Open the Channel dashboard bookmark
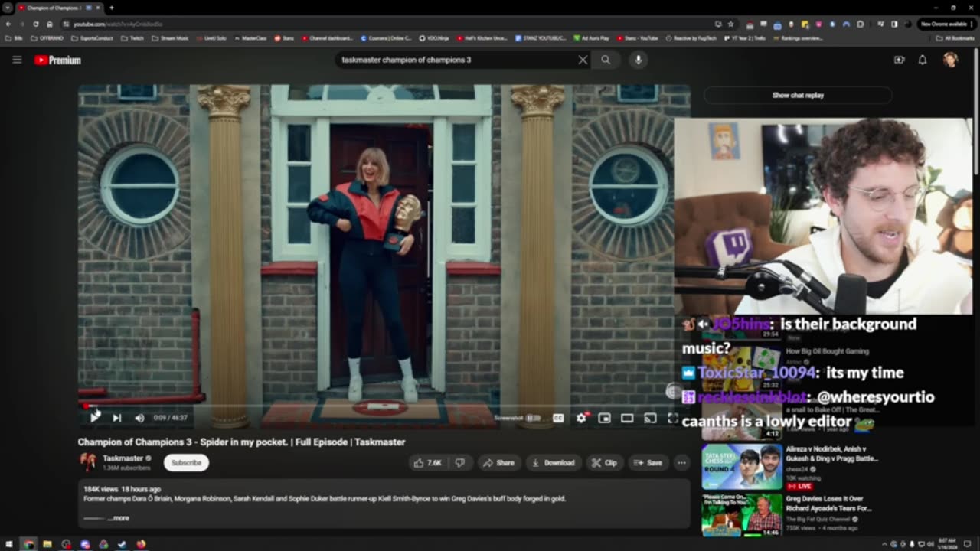This screenshot has height=551, width=980. (x=327, y=37)
